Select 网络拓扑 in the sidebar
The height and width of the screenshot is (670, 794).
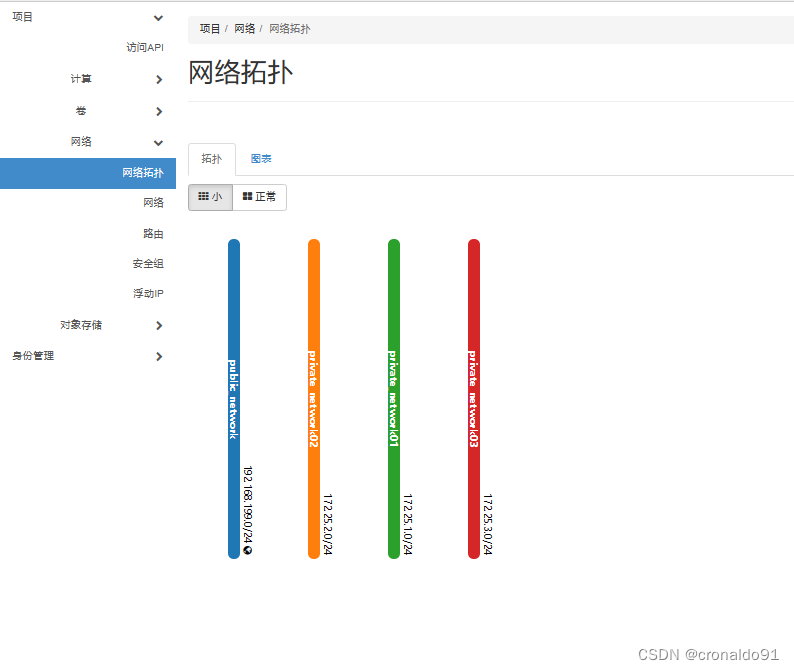[88, 173]
